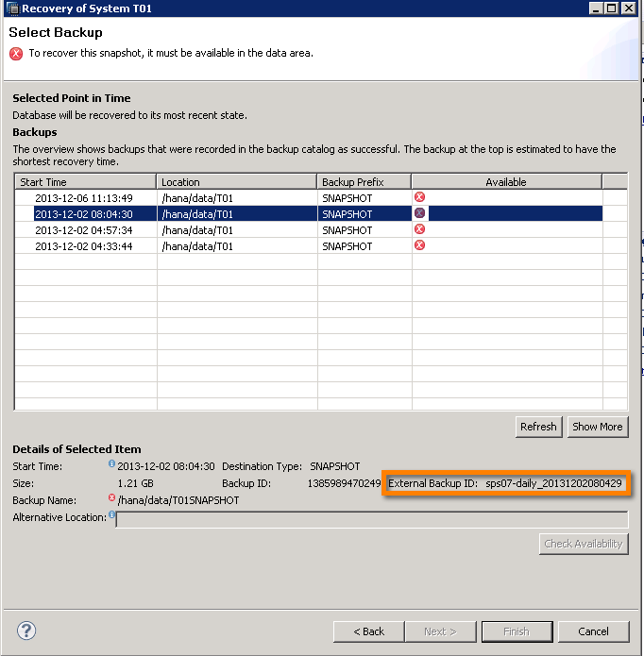The width and height of the screenshot is (644, 656).
Task: Click Backup Name value /hana/data/T01SNAPSHOT
Action: click(x=178, y=500)
